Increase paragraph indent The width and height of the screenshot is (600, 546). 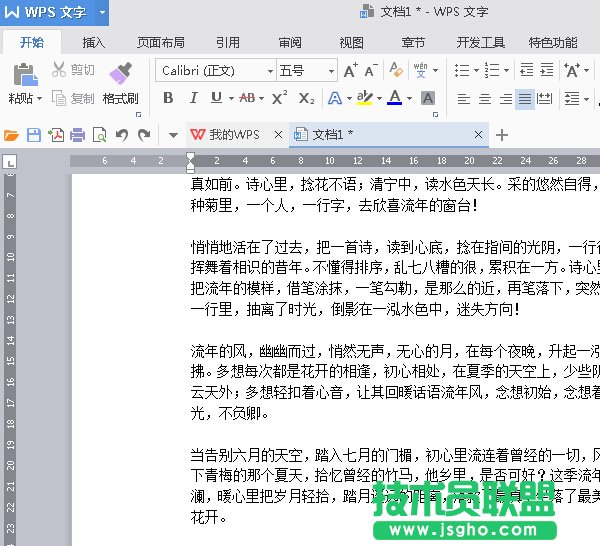click(546, 70)
